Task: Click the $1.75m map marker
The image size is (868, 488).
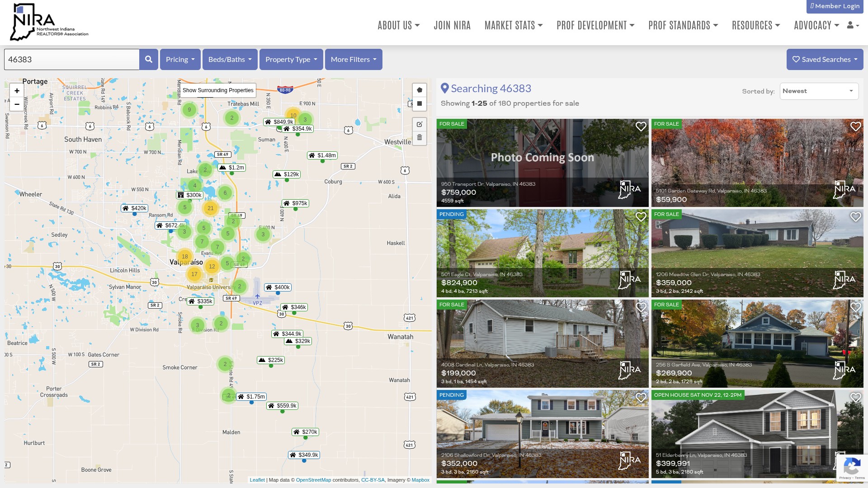Action: click(x=251, y=397)
